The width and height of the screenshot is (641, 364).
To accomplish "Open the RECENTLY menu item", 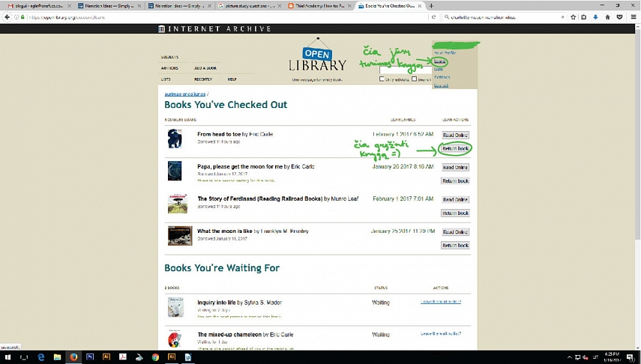I will click(203, 79).
